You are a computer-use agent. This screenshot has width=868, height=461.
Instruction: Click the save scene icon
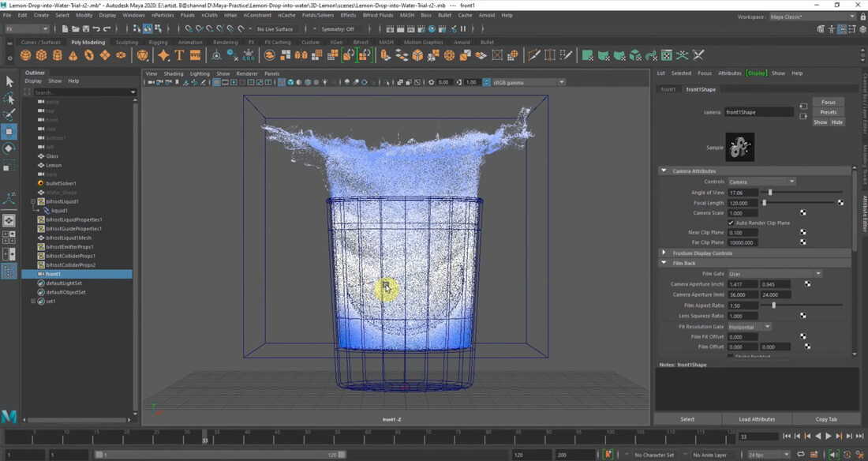86,28
